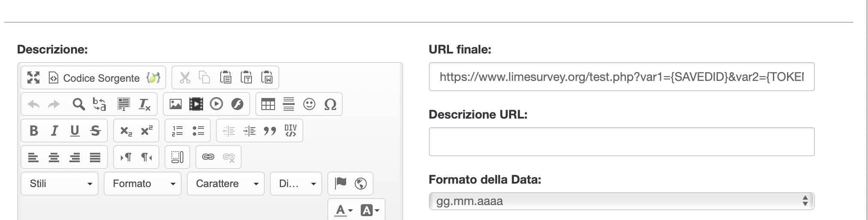Insert a smiley emoticon
This screenshot has height=220, width=868.
(309, 104)
